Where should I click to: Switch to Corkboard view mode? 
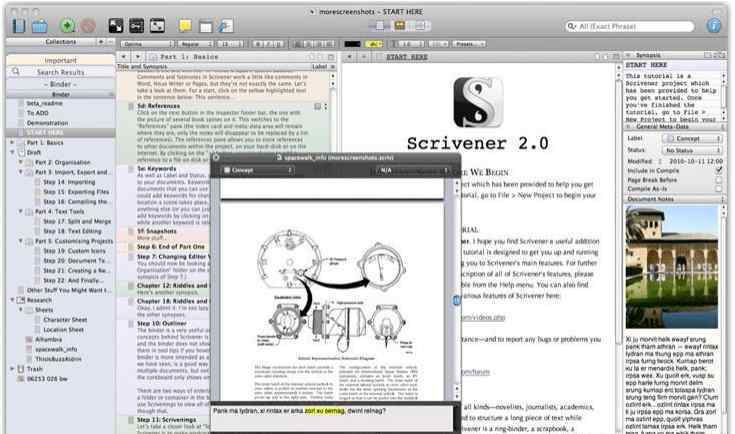pos(400,26)
